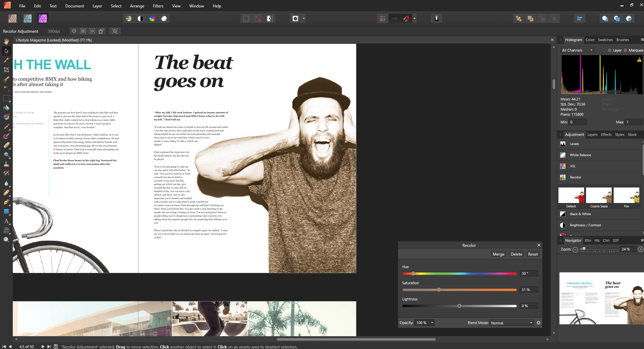Viewport: 644px width, 349px height.
Task: Open the Brushes tab
Action: click(x=623, y=40)
